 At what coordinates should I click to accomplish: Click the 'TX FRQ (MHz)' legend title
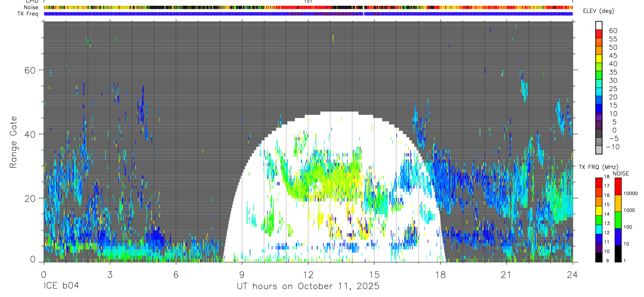click(598, 167)
